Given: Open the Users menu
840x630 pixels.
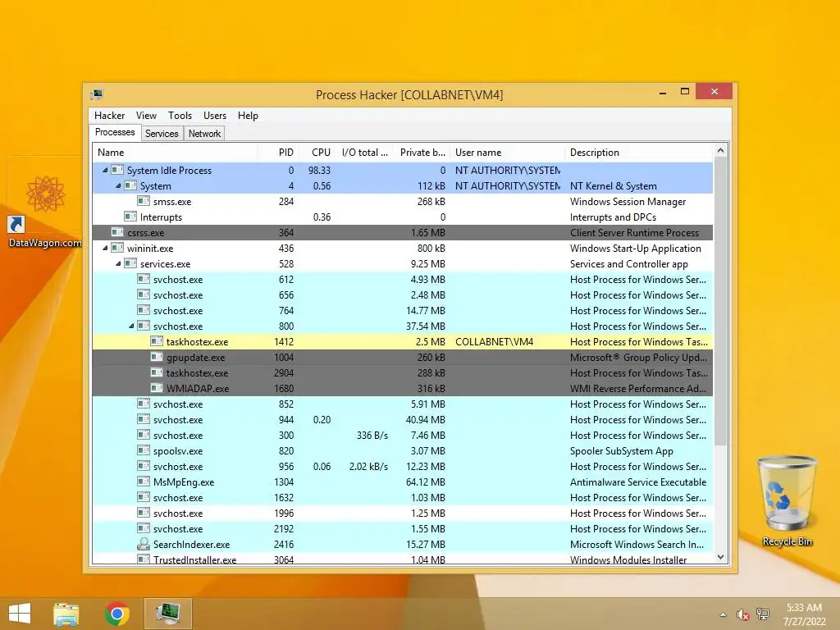Looking at the screenshot, I should pos(215,115).
